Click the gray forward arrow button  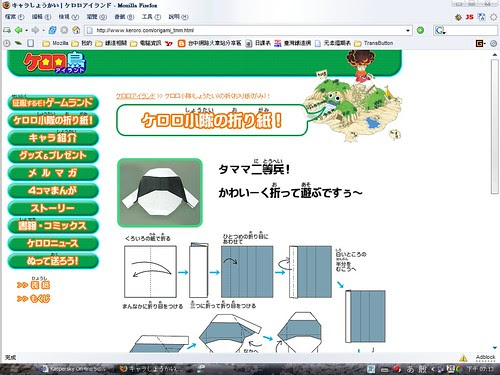[35, 30]
